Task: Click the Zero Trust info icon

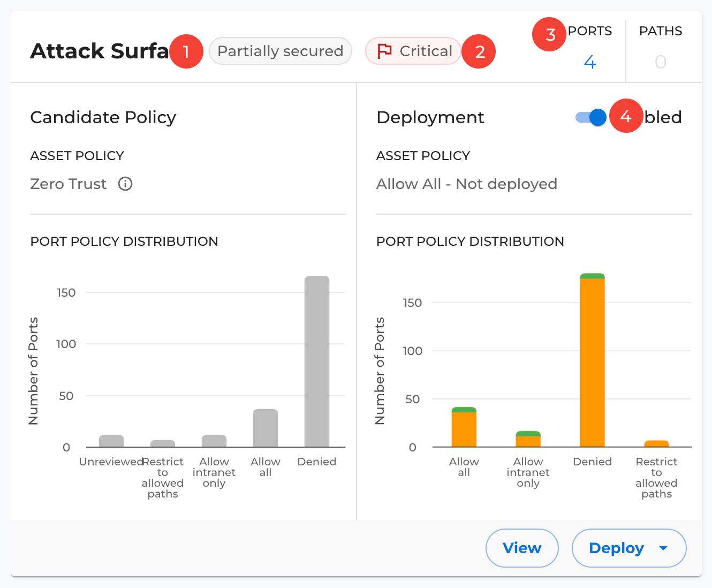Action: click(x=125, y=184)
